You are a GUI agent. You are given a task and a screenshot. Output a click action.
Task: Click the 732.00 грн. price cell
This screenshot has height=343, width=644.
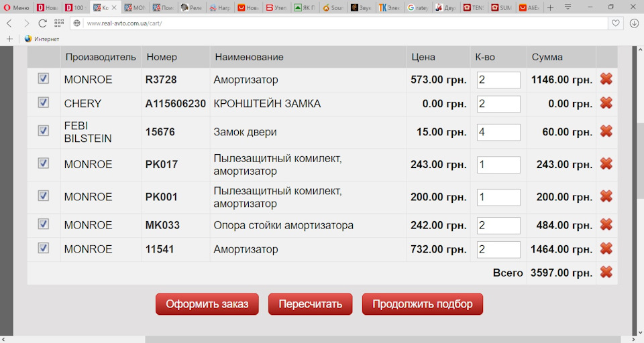pos(439,249)
